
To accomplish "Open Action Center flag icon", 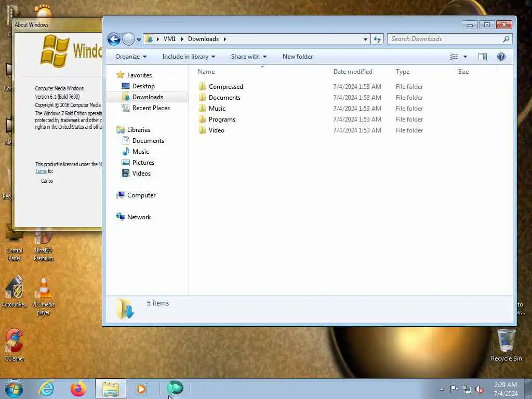I will pos(454,389).
